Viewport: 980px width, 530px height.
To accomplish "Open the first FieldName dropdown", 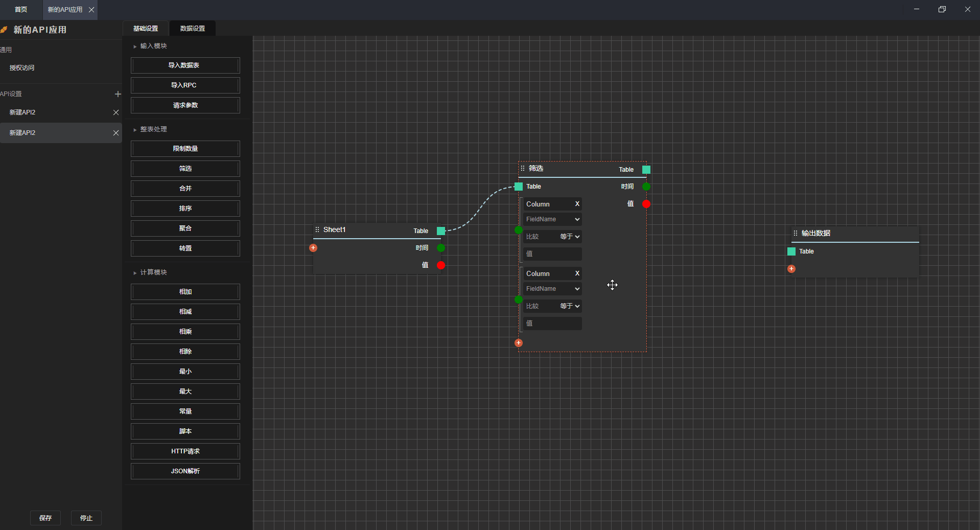I will click(x=552, y=219).
